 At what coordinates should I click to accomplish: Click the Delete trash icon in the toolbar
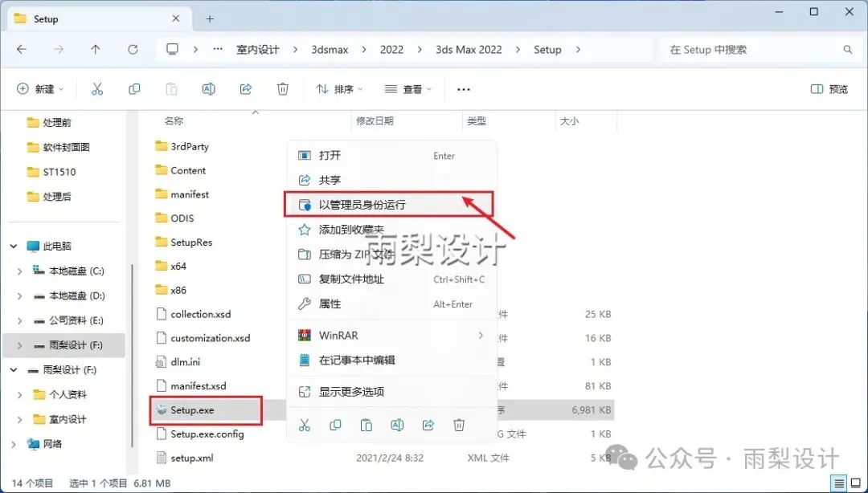point(283,89)
